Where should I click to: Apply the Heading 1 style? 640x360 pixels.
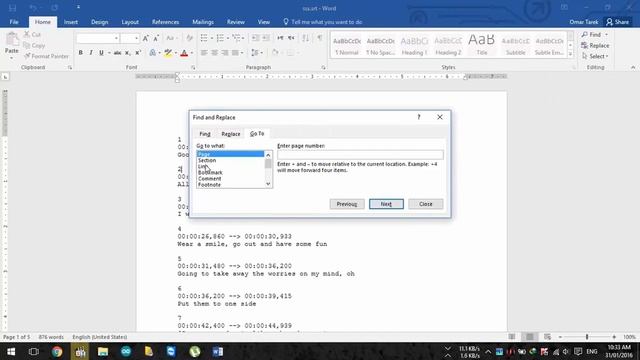tap(414, 45)
